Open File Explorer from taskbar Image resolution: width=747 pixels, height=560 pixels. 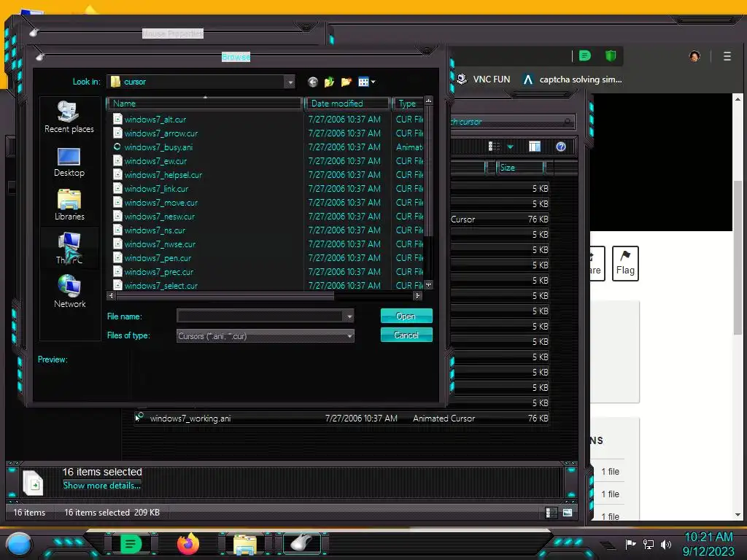[x=245, y=544]
